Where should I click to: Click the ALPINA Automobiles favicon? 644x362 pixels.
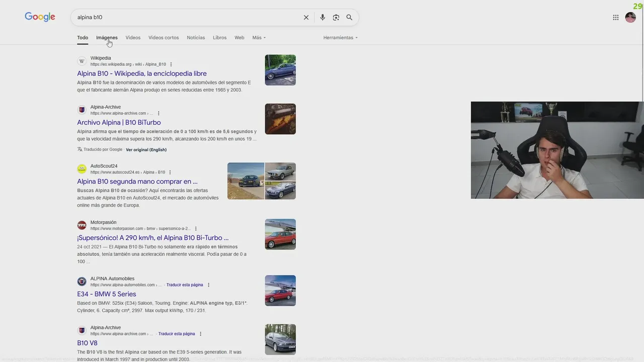(82, 282)
